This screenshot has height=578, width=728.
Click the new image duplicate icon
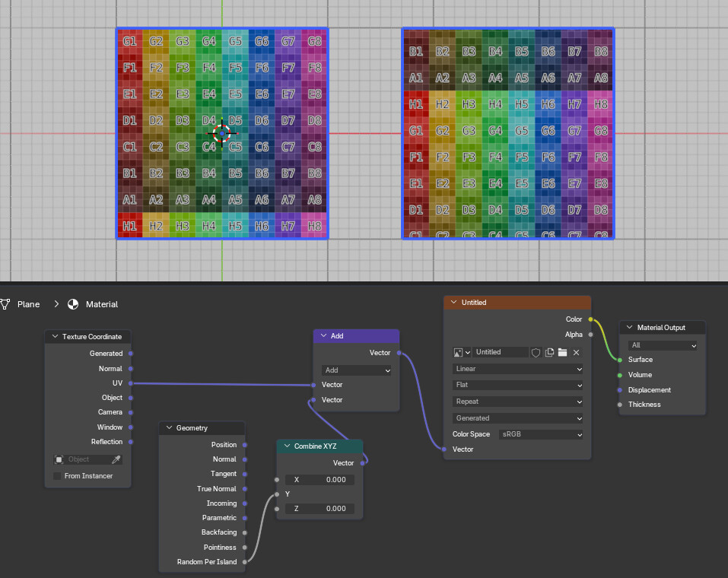click(549, 352)
